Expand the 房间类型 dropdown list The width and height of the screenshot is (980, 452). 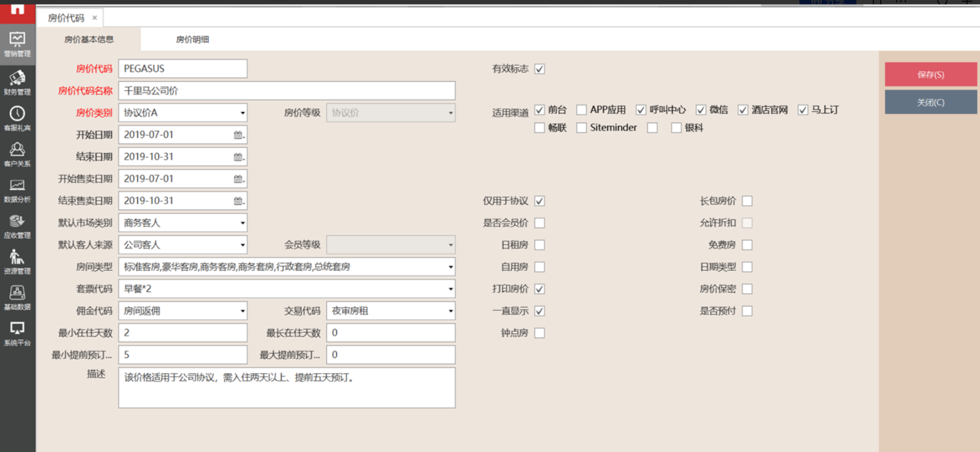tap(450, 267)
